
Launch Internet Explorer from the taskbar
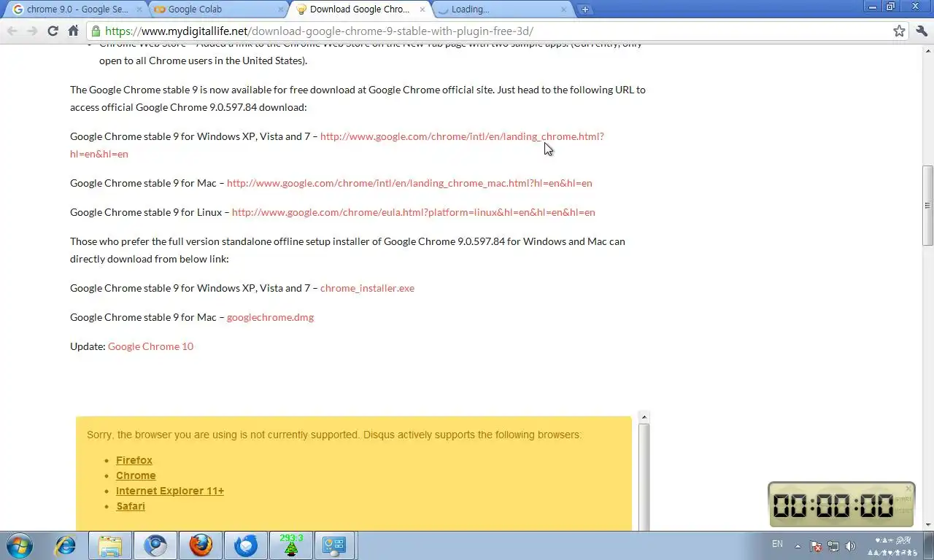[66, 545]
